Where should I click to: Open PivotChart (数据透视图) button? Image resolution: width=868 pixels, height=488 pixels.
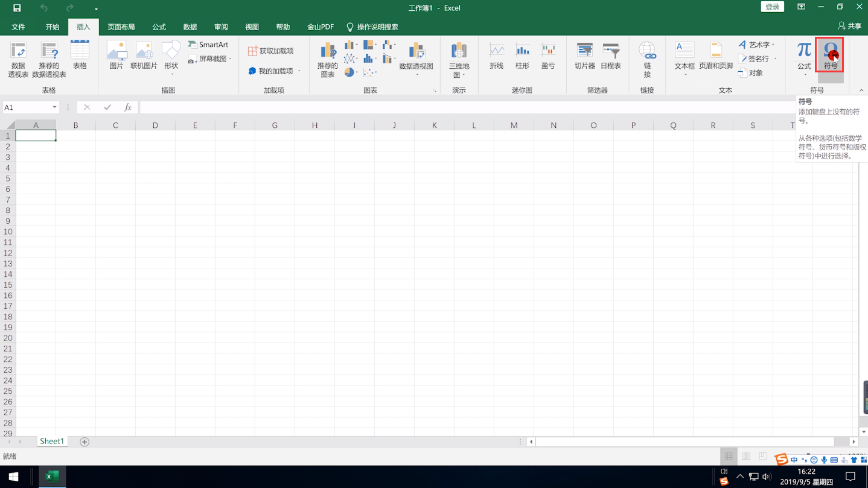point(416,58)
